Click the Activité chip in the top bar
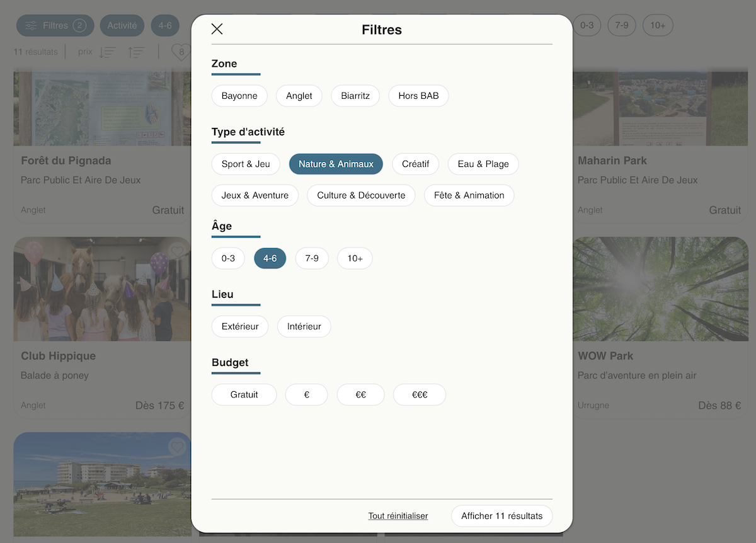 coord(122,26)
